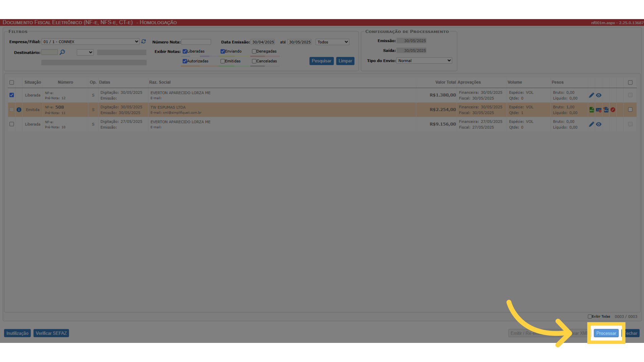Open the Empresa/Filial dropdown

[91, 42]
